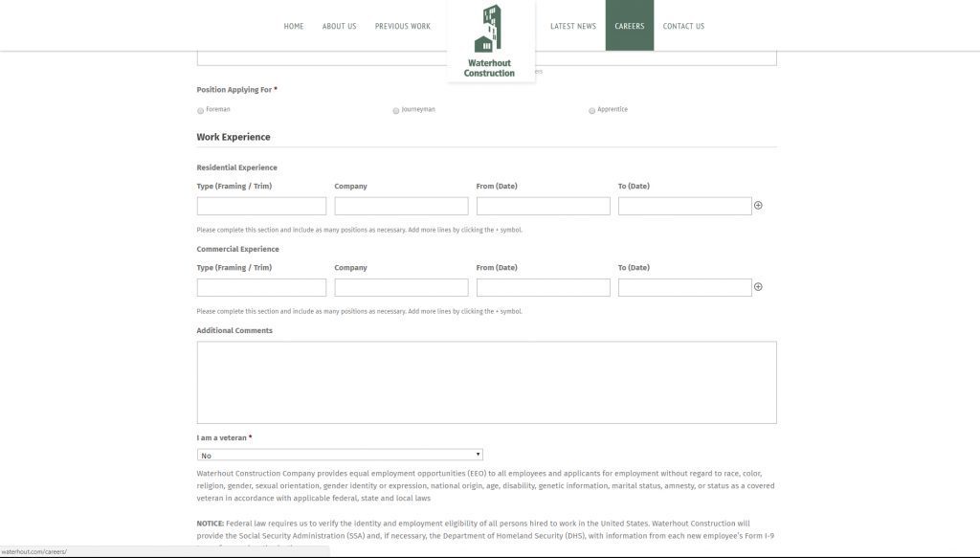The image size is (980, 558).
Task: Focus the Commercial From (Date) field
Action: [x=544, y=287]
